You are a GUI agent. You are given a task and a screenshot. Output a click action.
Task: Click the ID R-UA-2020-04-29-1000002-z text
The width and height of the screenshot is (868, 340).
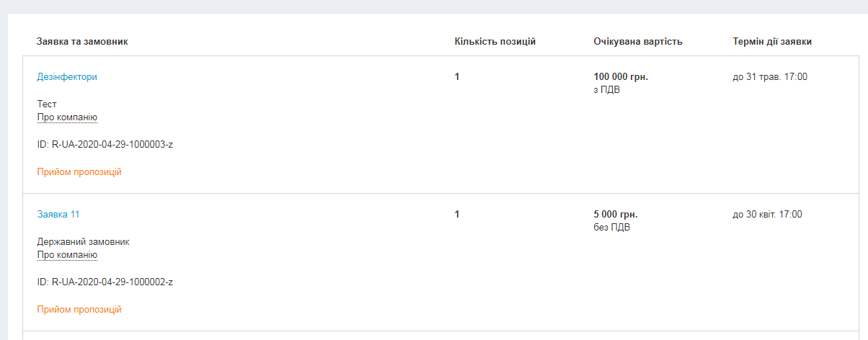tap(105, 282)
